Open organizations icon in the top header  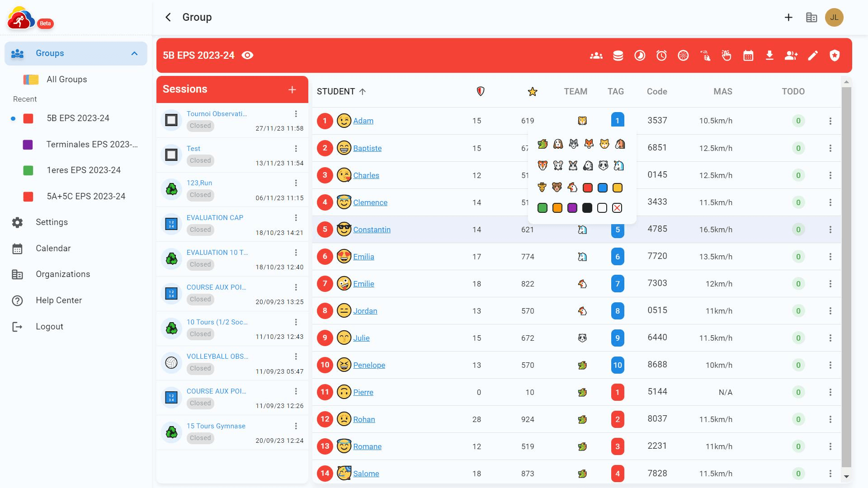pyautogui.click(x=811, y=17)
